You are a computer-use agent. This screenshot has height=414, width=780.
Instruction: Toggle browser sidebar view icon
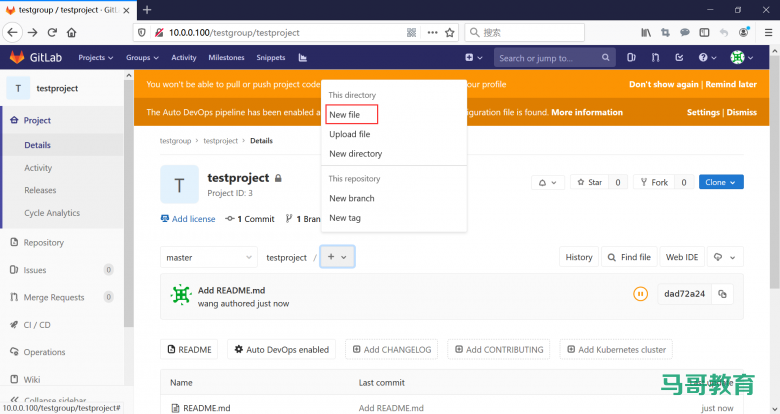pyautogui.click(x=704, y=32)
